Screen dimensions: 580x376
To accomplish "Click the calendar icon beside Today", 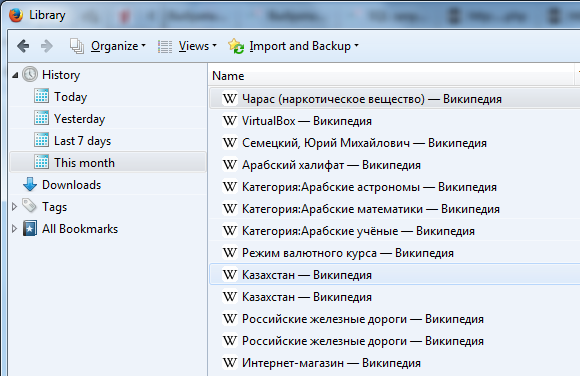I will click(x=41, y=96).
